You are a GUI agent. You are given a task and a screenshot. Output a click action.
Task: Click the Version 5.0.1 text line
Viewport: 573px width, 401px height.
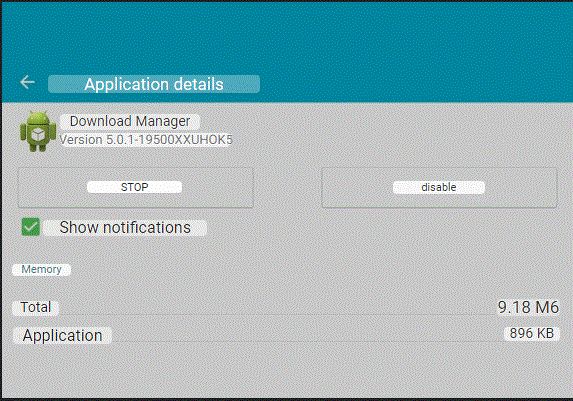coord(146,140)
